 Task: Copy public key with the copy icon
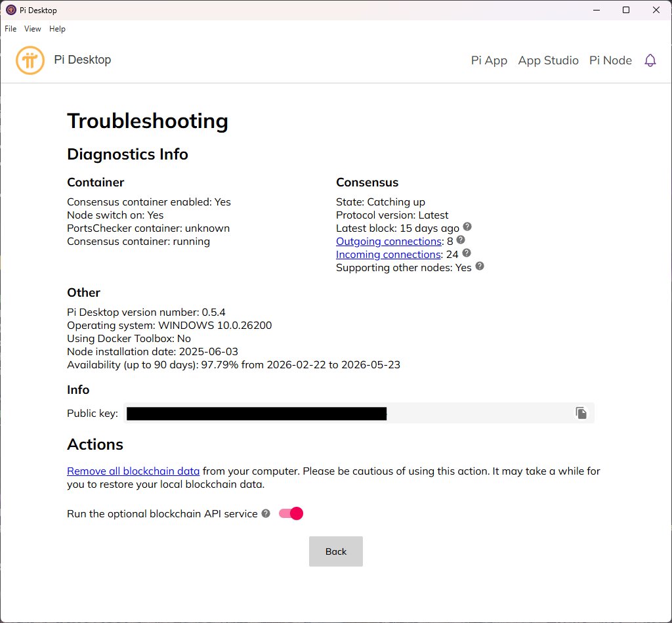[x=581, y=413]
